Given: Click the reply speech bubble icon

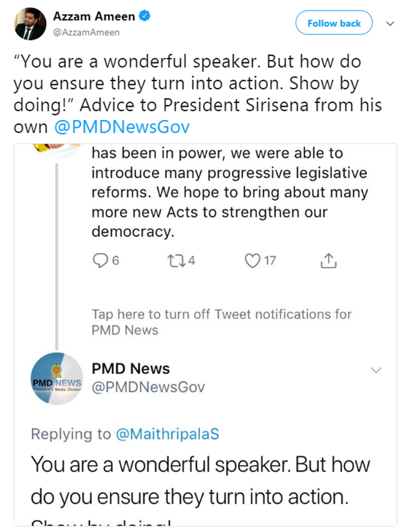Looking at the screenshot, I should 100,260.
